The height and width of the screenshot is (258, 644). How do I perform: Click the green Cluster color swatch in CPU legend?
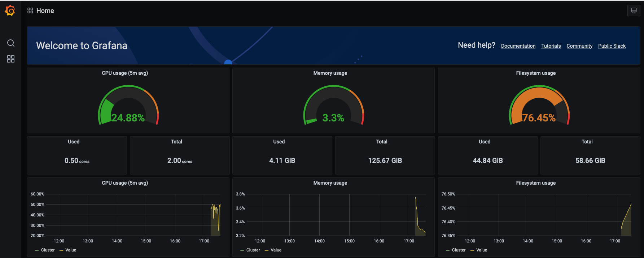[x=37, y=250]
